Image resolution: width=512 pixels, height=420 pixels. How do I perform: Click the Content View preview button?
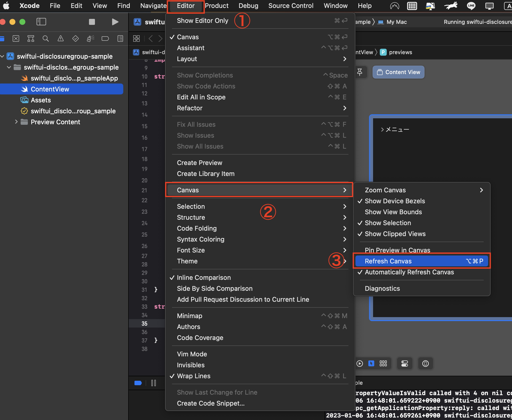click(x=398, y=72)
